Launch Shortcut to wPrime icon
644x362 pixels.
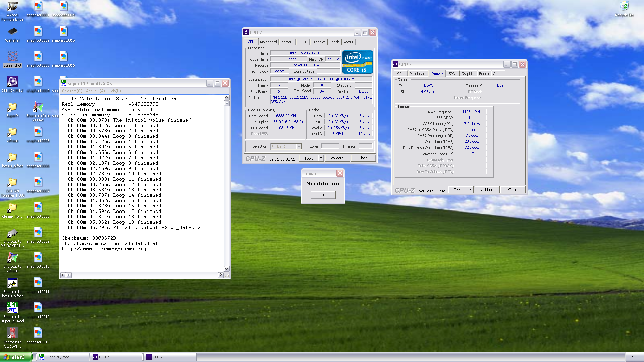[x=12, y=263]
